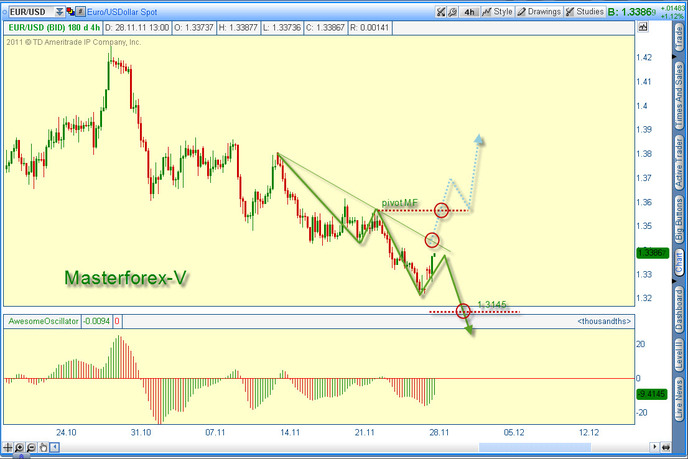Click the red 0 value beside AwesomeOscillator
The image size is (688, 459).
click(x=117, y=321)
